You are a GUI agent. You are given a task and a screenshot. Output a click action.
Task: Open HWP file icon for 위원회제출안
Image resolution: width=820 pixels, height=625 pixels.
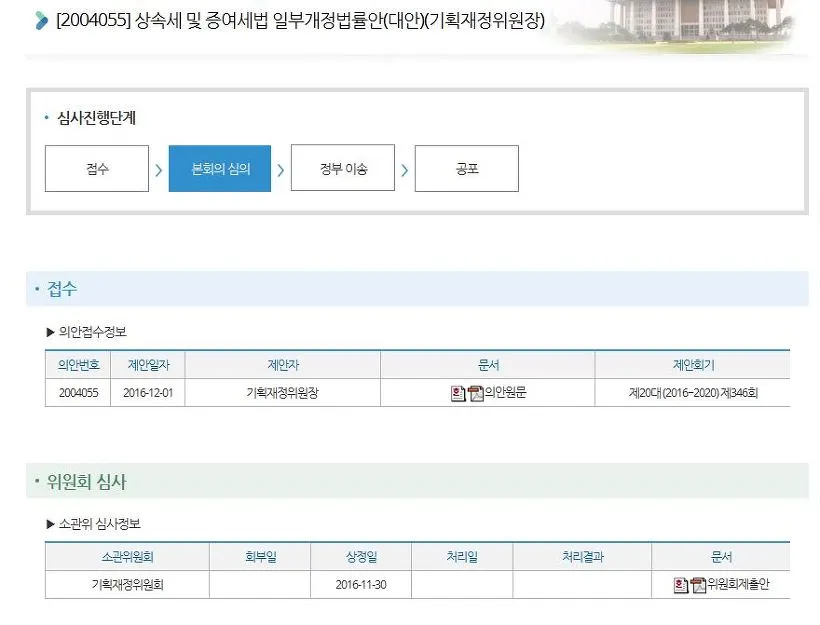pos(680,585)
